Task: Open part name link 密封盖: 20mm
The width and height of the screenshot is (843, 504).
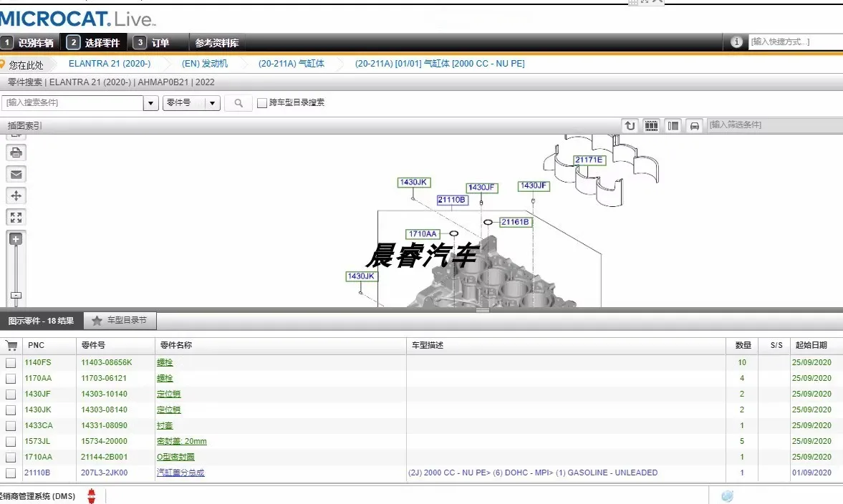Action: coord(182,442)
